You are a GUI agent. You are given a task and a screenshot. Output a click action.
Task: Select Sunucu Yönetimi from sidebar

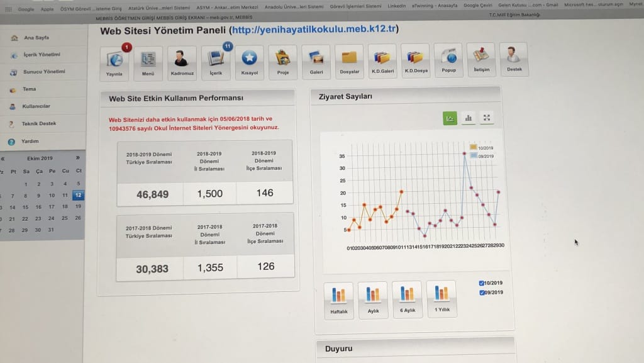[43, 72]
